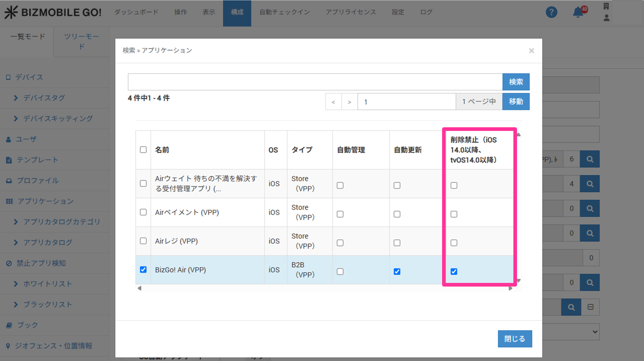Uncheck delete-prohibit for BizGo! Air (VPP)
This screenshot has height=361, width=644.
click(x=454, y=271)
